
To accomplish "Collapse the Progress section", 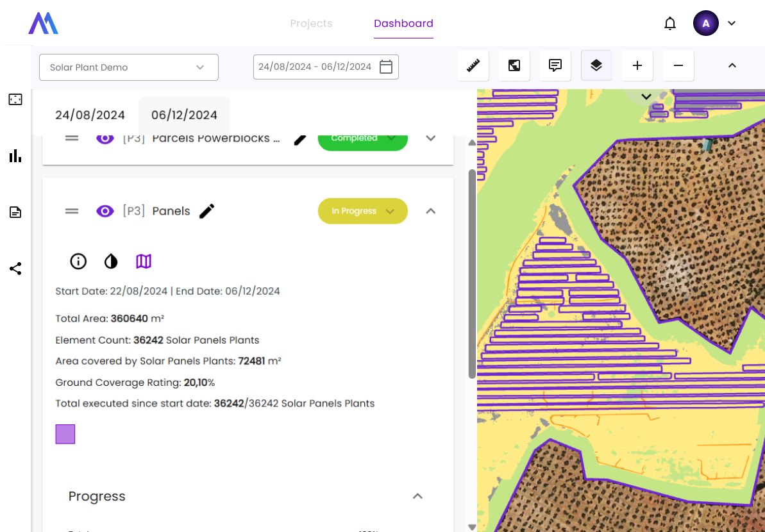I will tap(417, 496).
